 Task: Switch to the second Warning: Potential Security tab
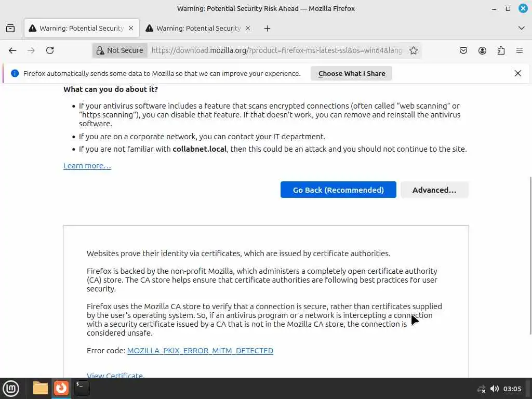point(198,28)
